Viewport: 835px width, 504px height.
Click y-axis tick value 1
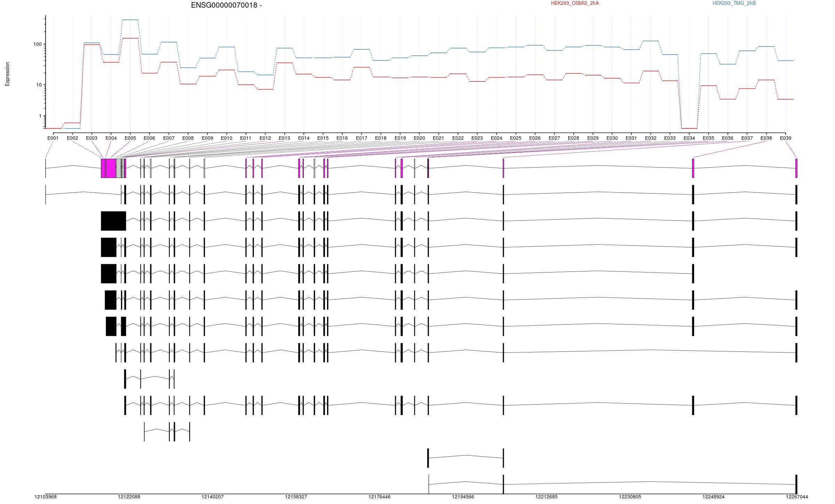point(40,116)
